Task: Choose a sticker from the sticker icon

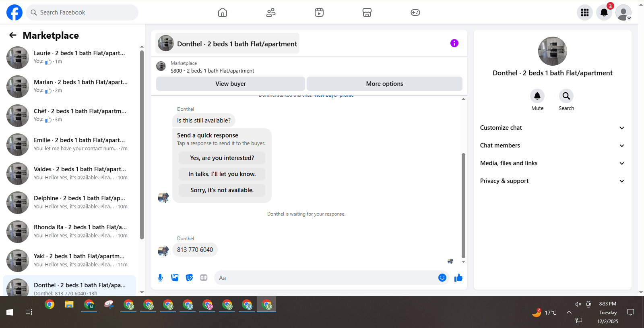Action: coord(189,278)
